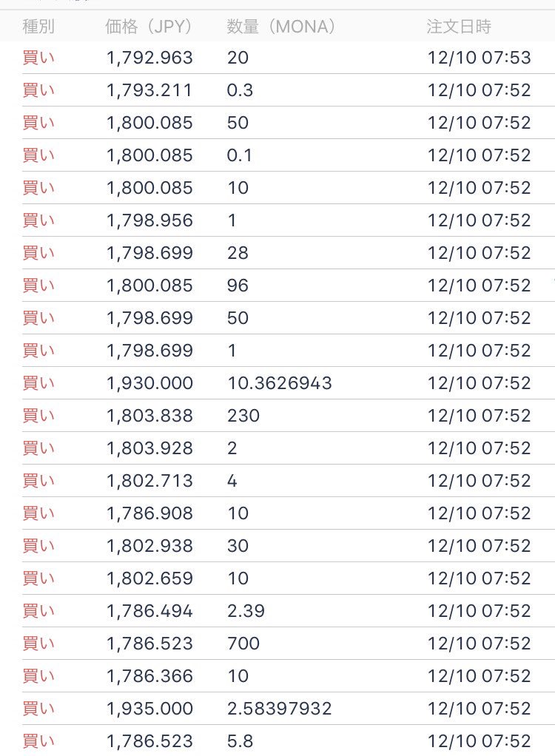Click the 注文日時 column header
This screenshot has height=756, width=555.
tap(459, 26)
